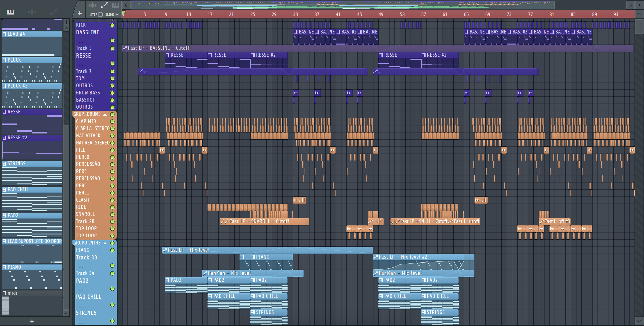Show audio clips in the picker panel

pyautogui.click(x=32, y=12)
